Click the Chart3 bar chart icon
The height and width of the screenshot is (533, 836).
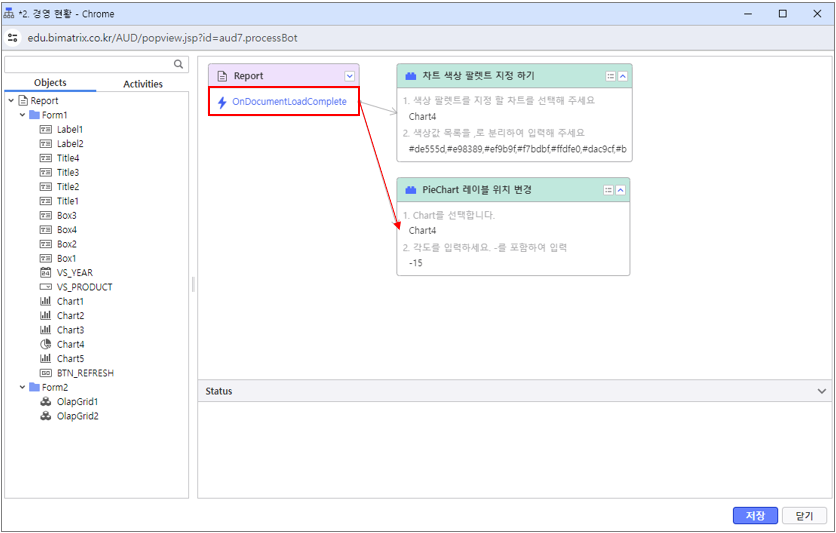[x=46, y=330]
